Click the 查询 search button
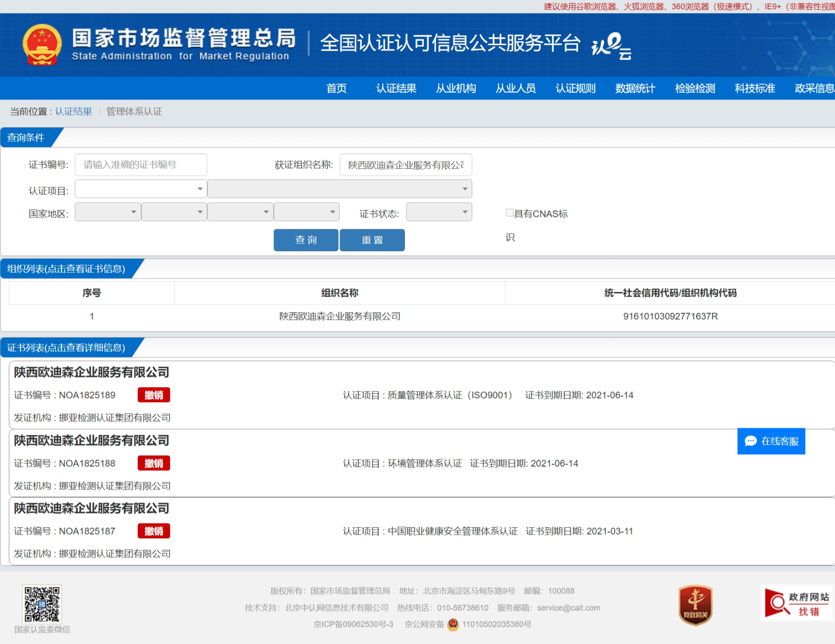835x644 pixels. 306,240
